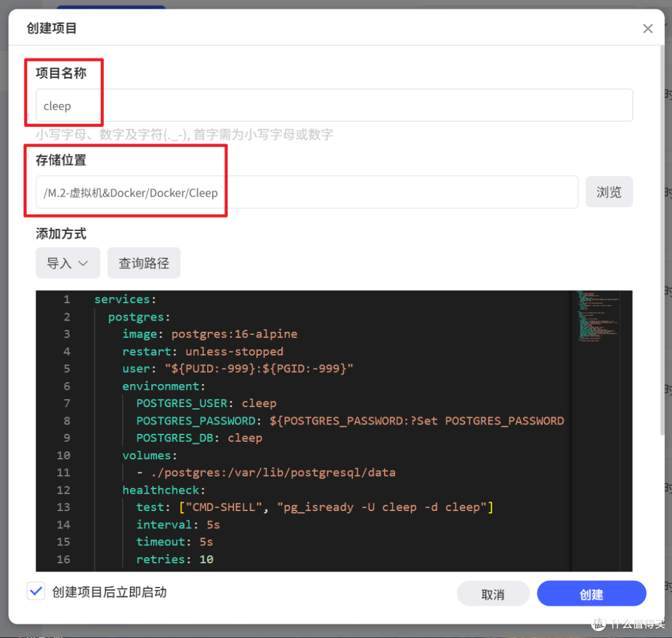This screenshot has width=672, height=638.
Task: Click the 'environment:' line
Action: click(164, 387)
